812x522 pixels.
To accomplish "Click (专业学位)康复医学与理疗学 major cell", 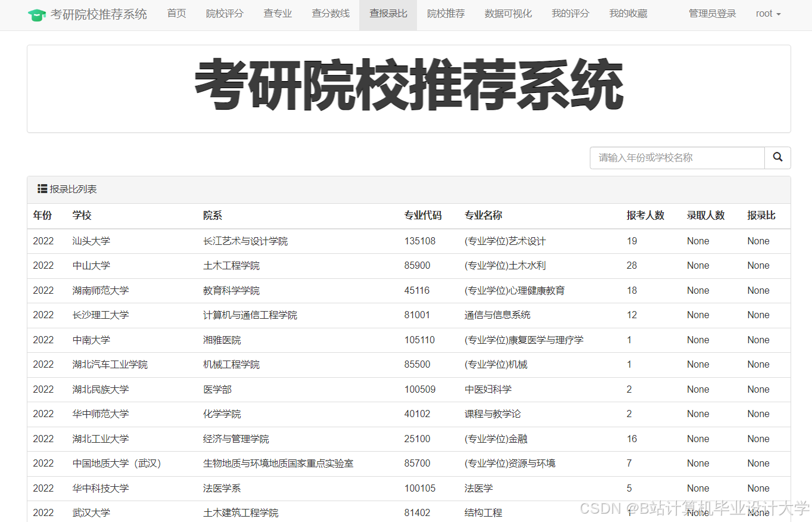I will click(524, 340).
